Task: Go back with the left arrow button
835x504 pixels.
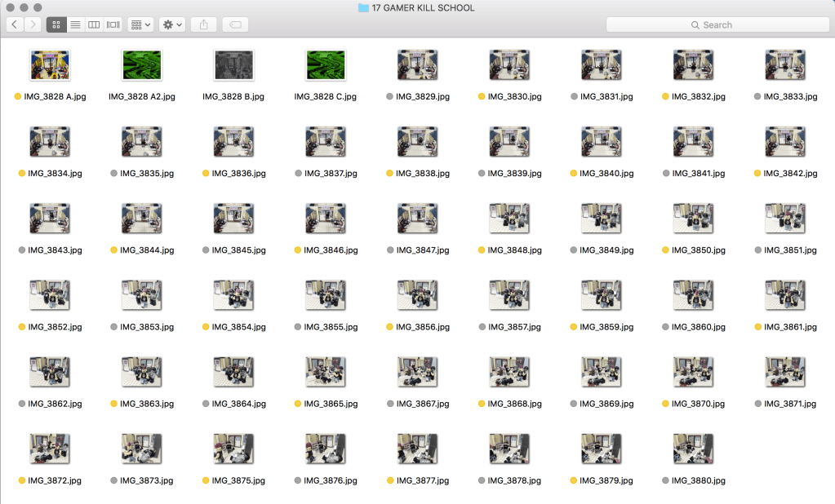Action: [x=15, y=24]
